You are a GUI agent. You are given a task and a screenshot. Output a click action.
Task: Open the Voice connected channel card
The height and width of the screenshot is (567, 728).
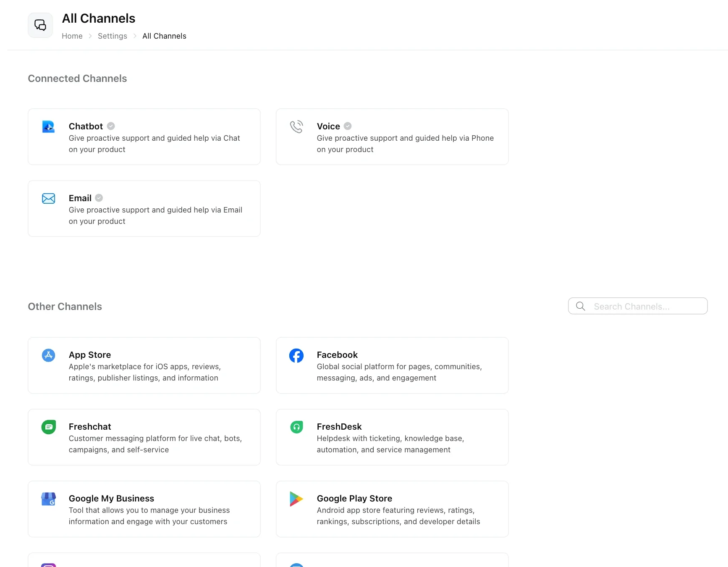(392, 137)
